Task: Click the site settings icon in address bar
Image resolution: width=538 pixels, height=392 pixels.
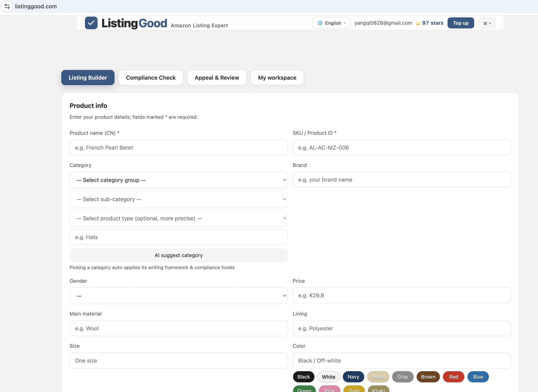Action: point(7,6)
